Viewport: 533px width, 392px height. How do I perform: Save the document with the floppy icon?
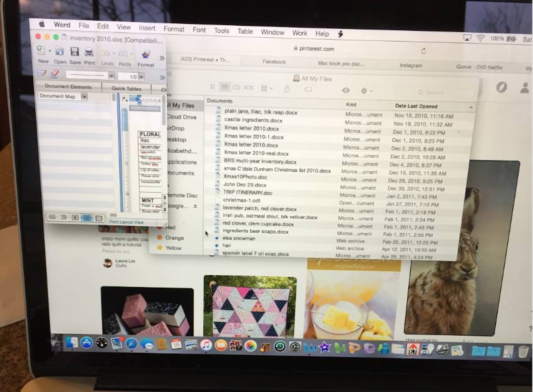click(x=75, y=51)
